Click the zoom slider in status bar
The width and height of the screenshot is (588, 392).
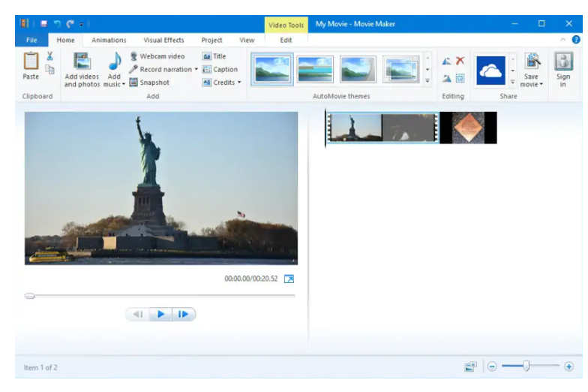(x=526, y=366)
